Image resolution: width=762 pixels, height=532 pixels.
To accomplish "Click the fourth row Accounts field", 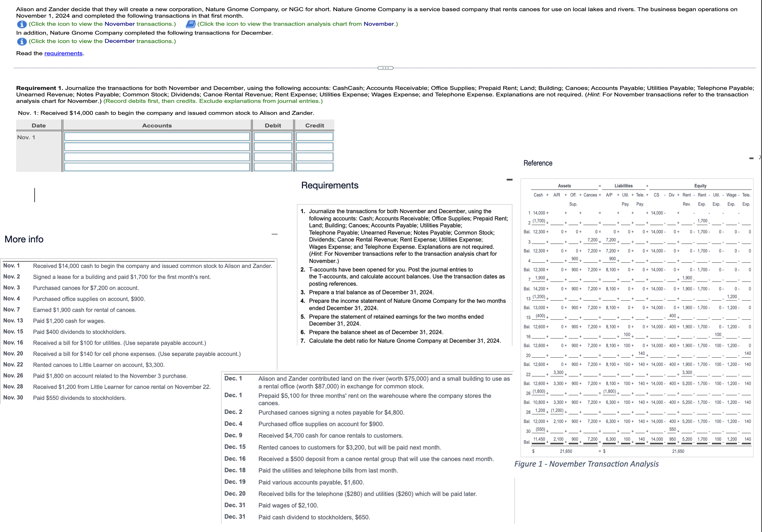I will pyautogui.click(x=157, y=167).
